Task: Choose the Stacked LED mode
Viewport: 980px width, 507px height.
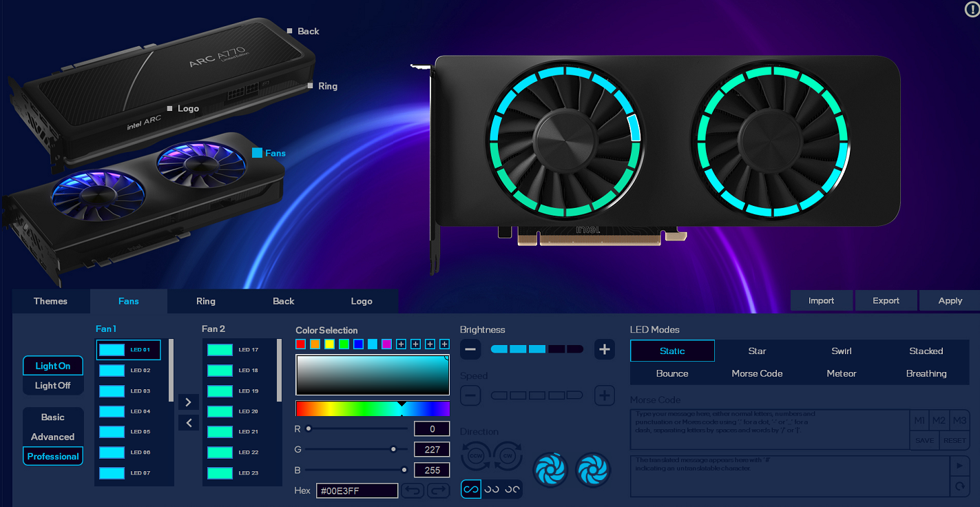Action: click(x=926, y=351)
